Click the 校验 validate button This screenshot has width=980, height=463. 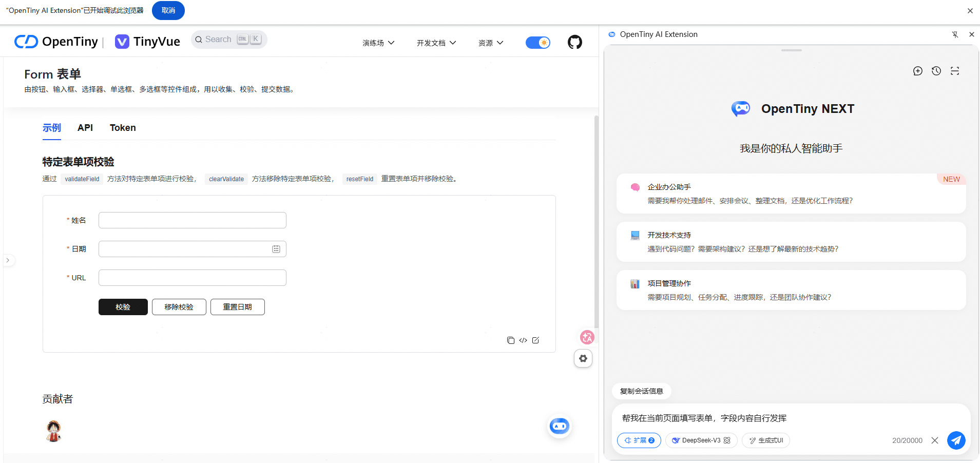pyautogui.click(x=123, y=307)
